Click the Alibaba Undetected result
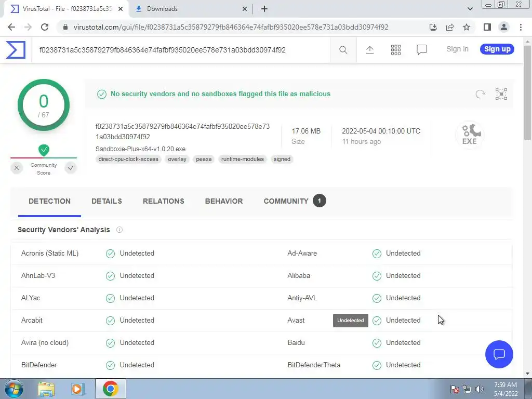Screen dimensions: 532x399 click(x=396, y=275)
